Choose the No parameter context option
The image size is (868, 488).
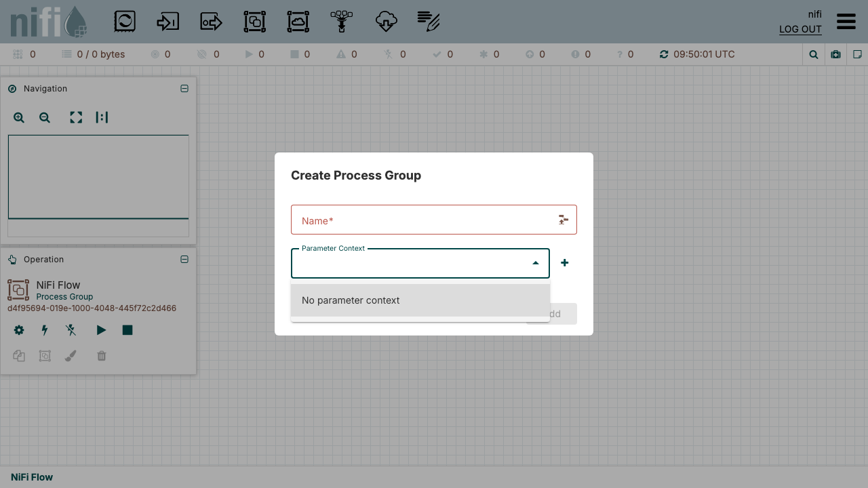pos(420,300)
